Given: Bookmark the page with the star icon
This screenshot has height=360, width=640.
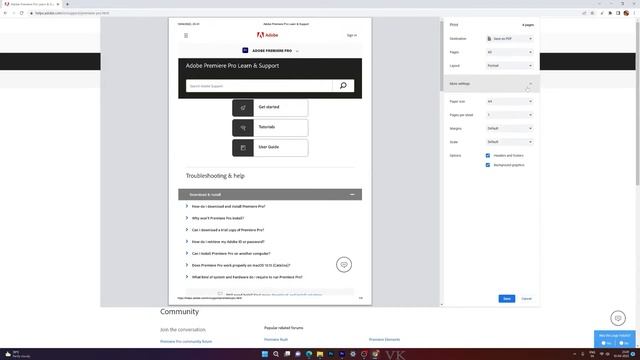Looking at the screenshot, I should tap(593, 13).
